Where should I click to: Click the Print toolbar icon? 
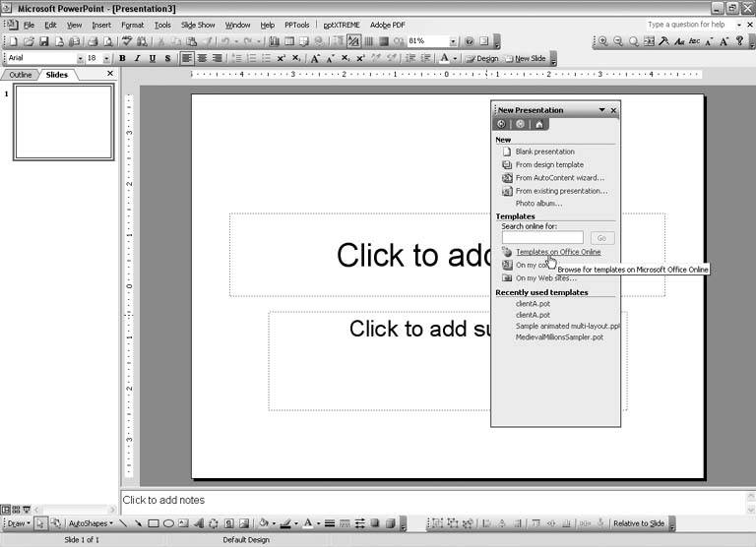click(x=94, y=41)
